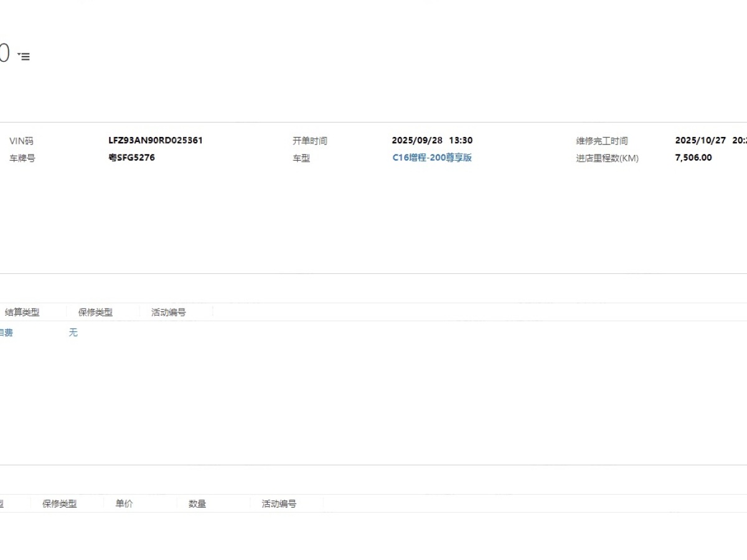This screenshot has width=747, height=560.
Task: Click the 进店里程数(KM) field label
Action: [607, 159]
